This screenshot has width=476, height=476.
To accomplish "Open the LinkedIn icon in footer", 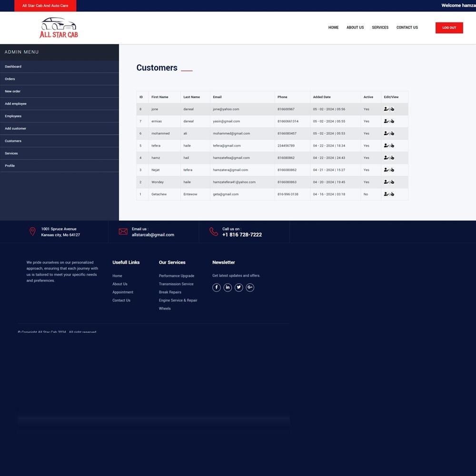I will [228, 288].
